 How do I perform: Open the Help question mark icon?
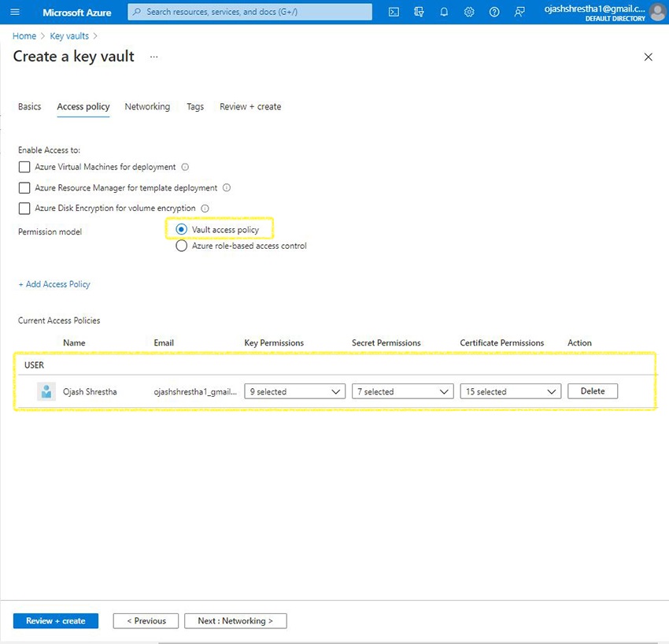click(x=494, y=12)
